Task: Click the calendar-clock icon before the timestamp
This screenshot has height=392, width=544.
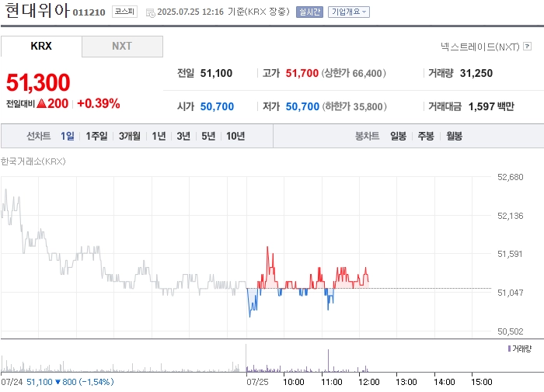Action: click(150, 13)
